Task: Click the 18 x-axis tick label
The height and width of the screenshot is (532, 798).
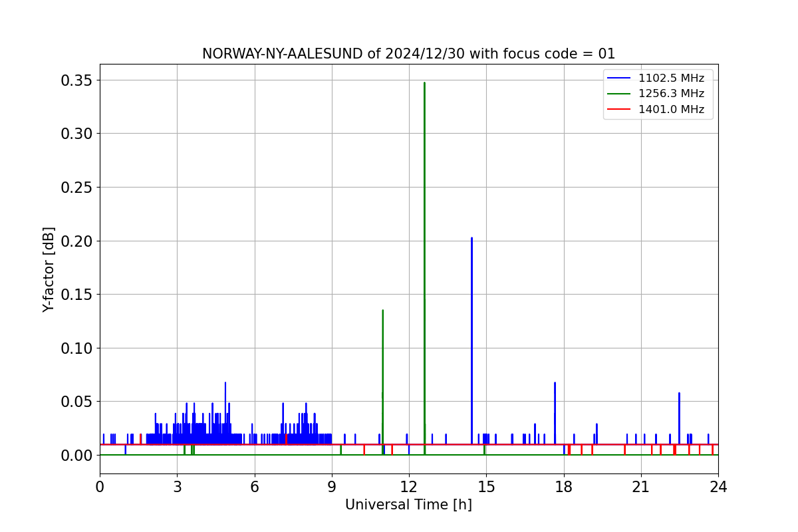Action: tap(564, 487)
